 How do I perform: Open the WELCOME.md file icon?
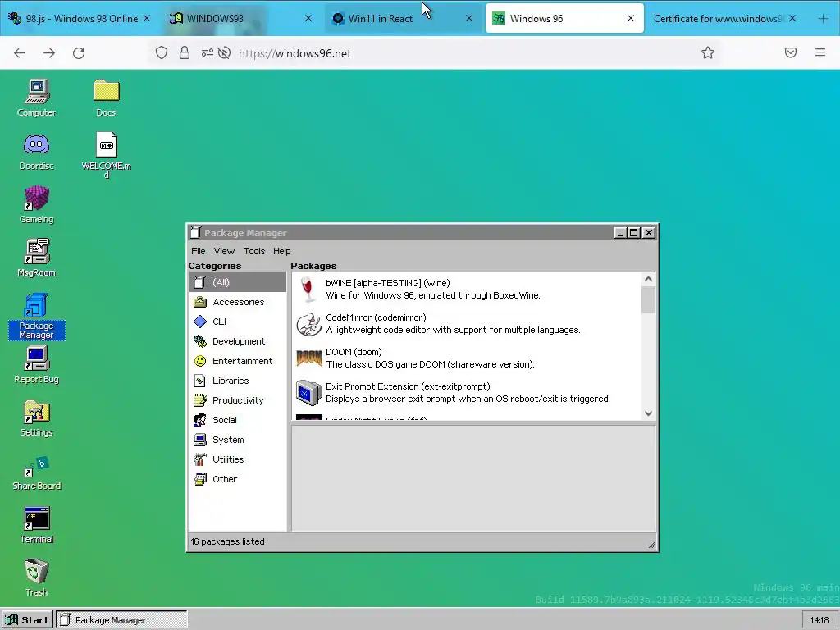point(106,155)
